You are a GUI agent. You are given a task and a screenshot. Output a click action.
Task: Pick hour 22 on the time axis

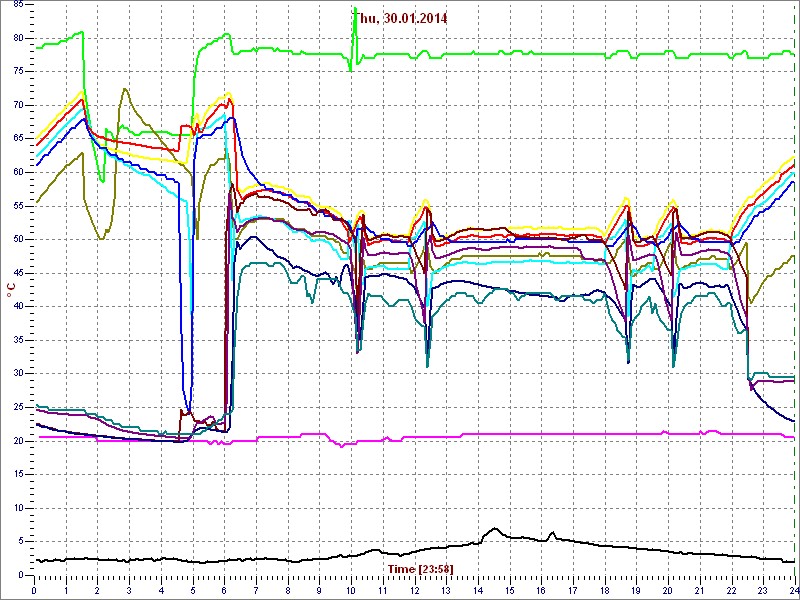730,590
